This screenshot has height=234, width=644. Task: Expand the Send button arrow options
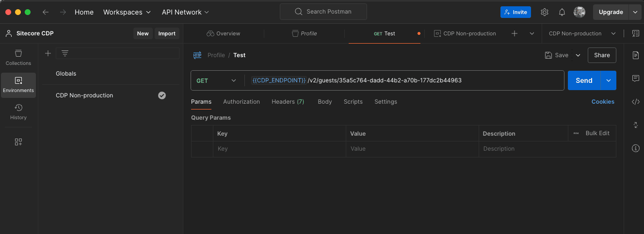click(x=608, y=80)
